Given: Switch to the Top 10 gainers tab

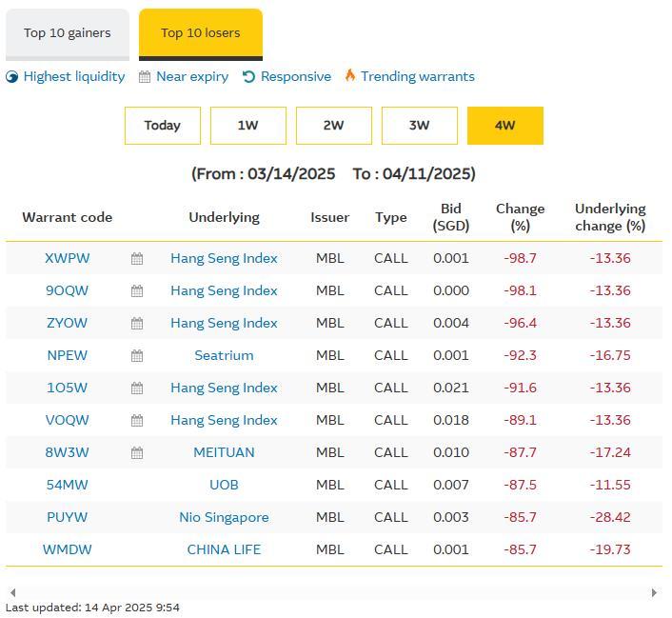Looking at the screenshot, I should pos(68,34).
